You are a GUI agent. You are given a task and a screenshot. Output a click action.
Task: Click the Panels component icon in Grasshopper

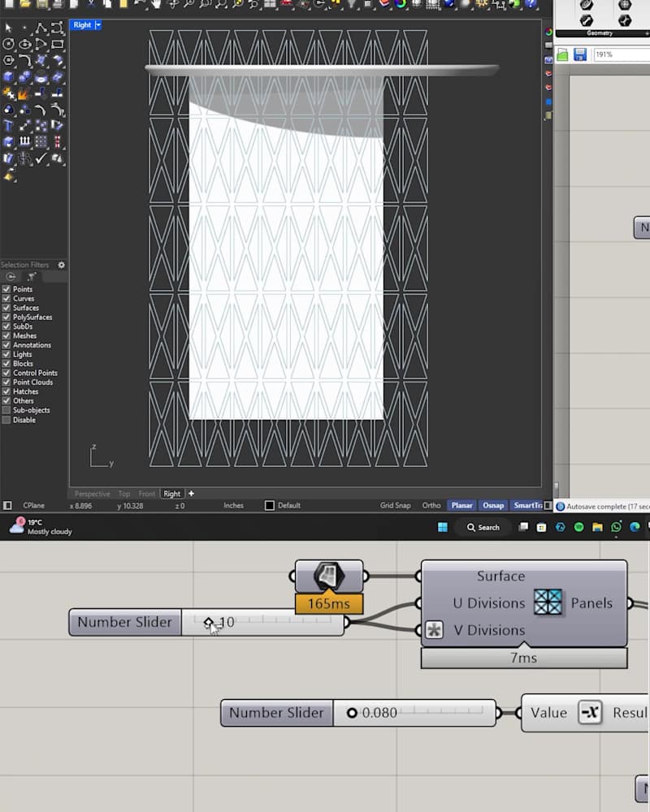tap(549, 603)
